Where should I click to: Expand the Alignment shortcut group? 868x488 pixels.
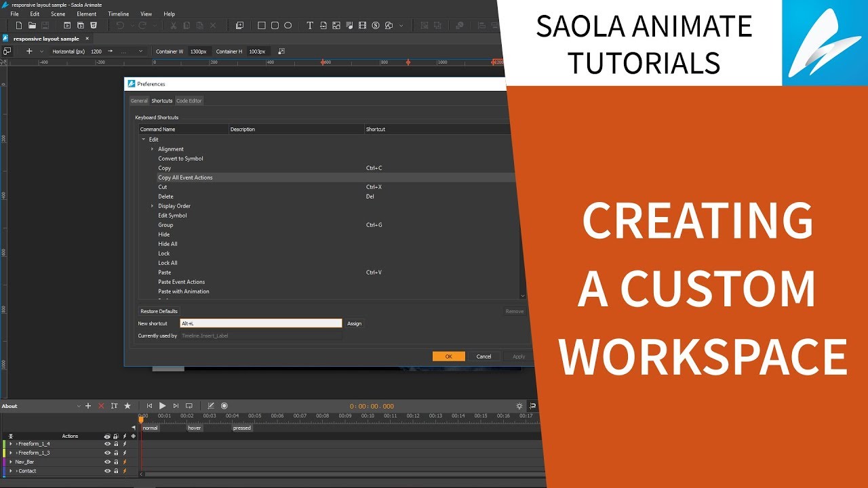[153, 149]
